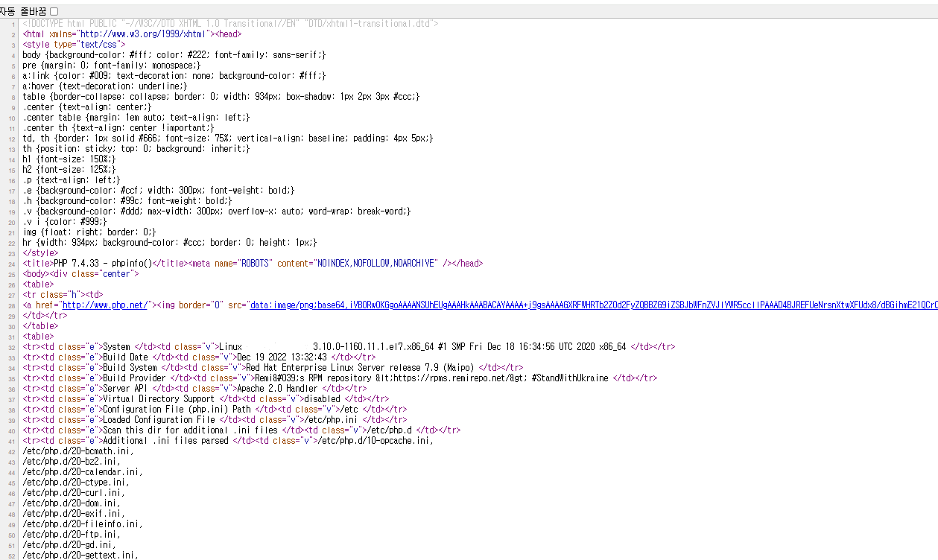
Task: Click the ".e" background-color #ccf rule
Action: pos(159,191)
